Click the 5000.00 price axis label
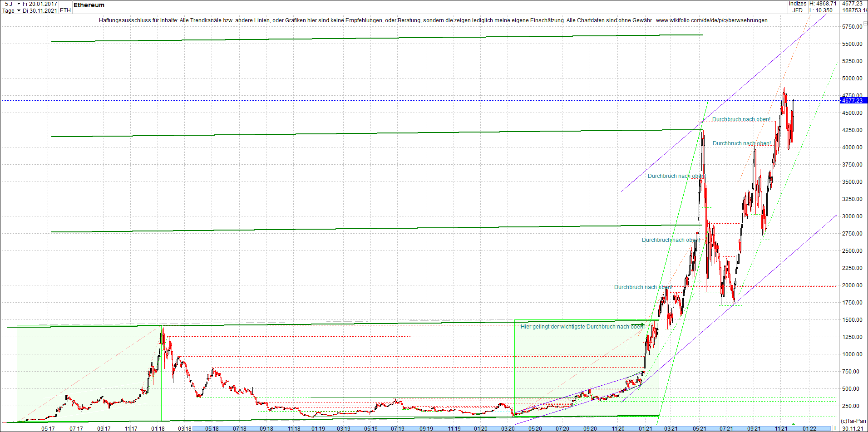868x432 pixels. tap(852, 79)
